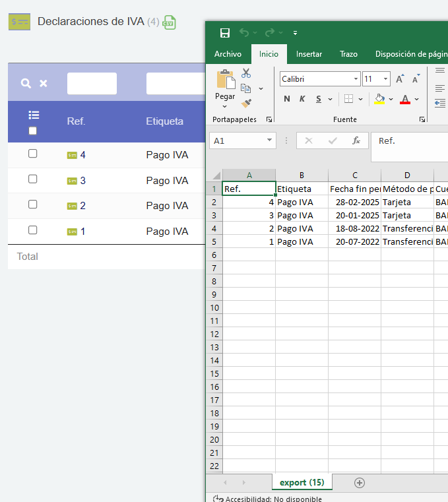Image resolution: width=448 pixels, height=502 pixels.
Task: Click the Save icon in Excel
Action: [224, 33]
